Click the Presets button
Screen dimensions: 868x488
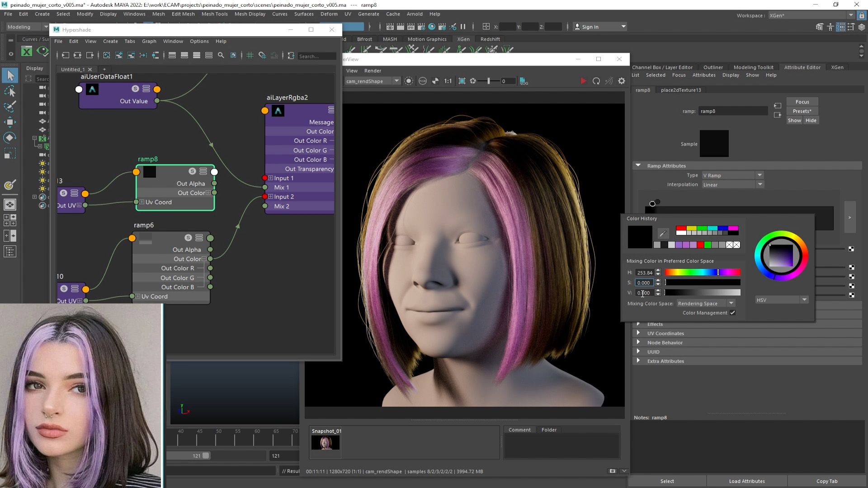(802, 111)
